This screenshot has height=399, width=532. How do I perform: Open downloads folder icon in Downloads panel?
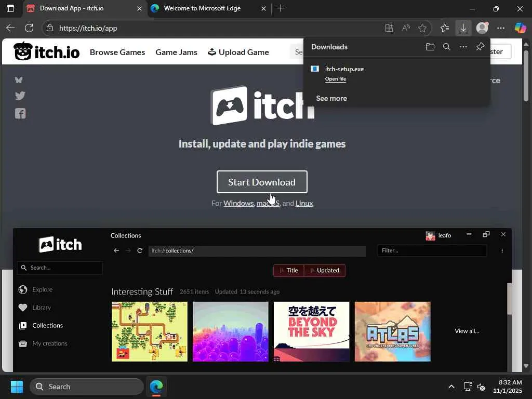(x=430, y=47)
